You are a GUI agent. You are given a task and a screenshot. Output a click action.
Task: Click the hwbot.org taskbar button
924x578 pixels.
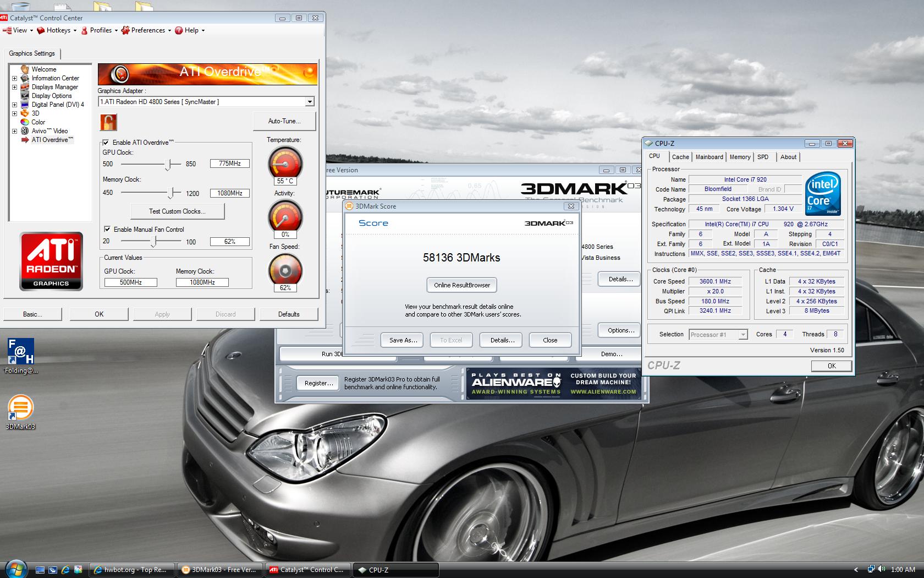click(132, 570)
